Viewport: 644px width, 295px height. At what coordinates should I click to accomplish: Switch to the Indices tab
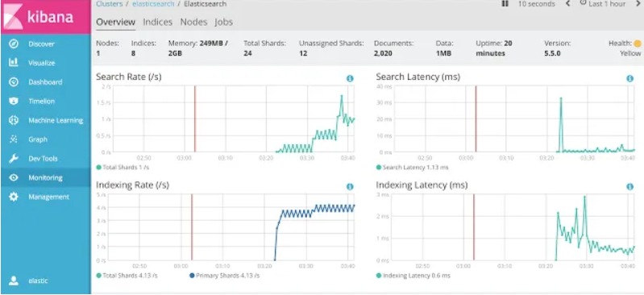click(158, 22)
